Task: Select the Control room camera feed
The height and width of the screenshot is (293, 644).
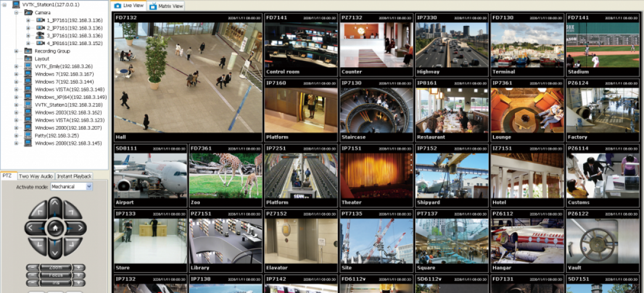Action: coord(301,45)
